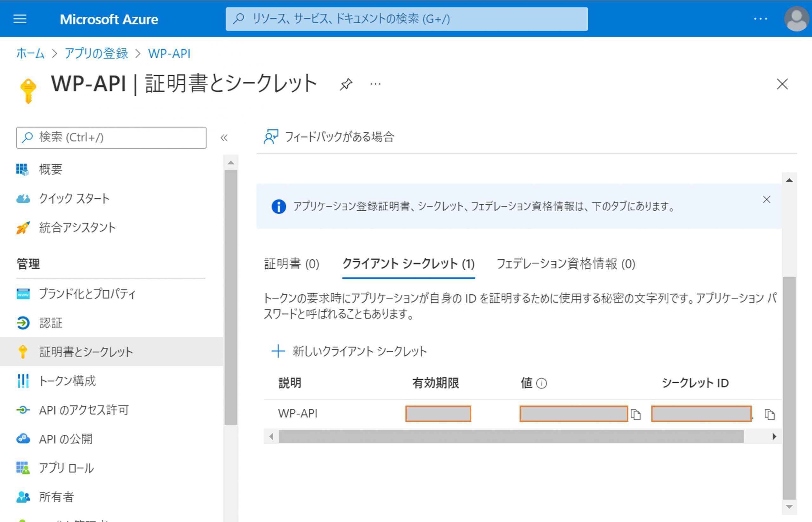This screenshot has height=522, width=812.
Task: Go to アプリの登録 breadcrumb
Action: pos(96,54)
